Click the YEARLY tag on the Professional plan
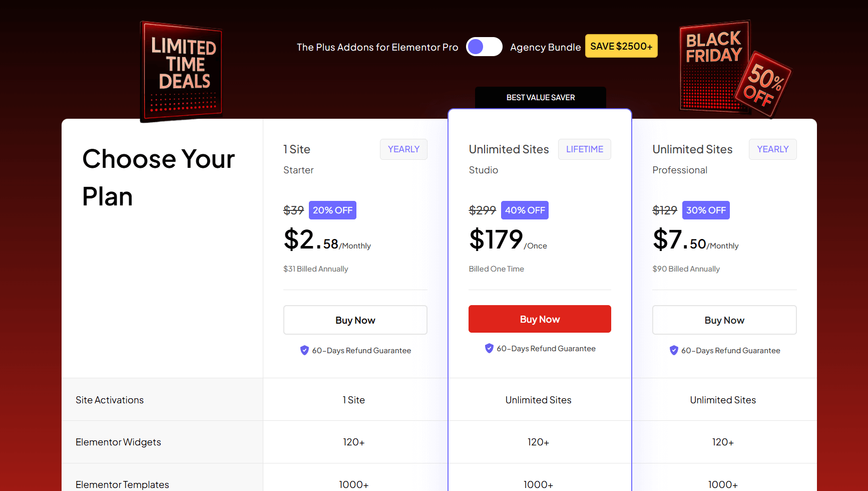868x491 pixels. pos(772,149)
